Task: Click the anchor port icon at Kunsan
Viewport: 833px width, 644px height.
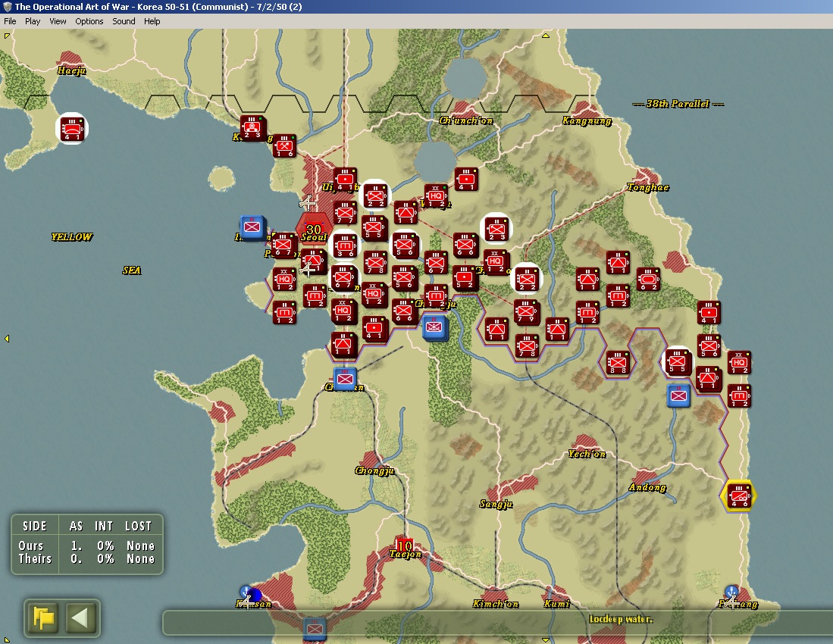Action: click(x=246, y=592)
